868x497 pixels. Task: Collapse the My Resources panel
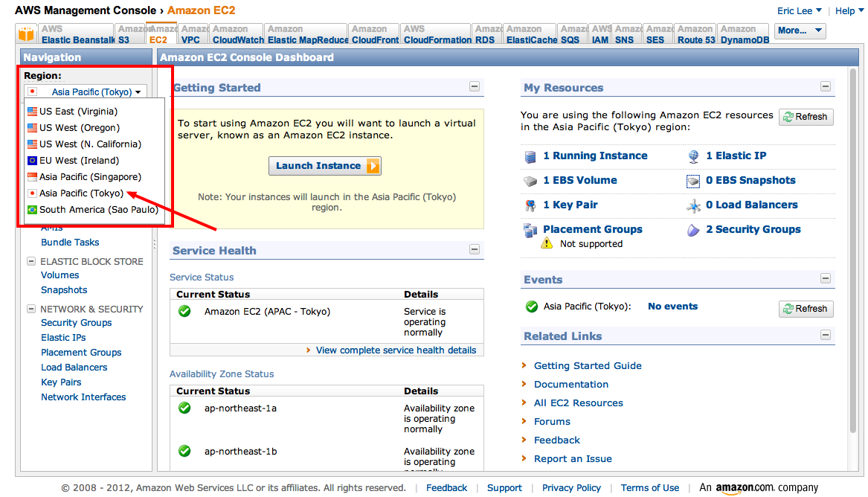coord(826,86)
